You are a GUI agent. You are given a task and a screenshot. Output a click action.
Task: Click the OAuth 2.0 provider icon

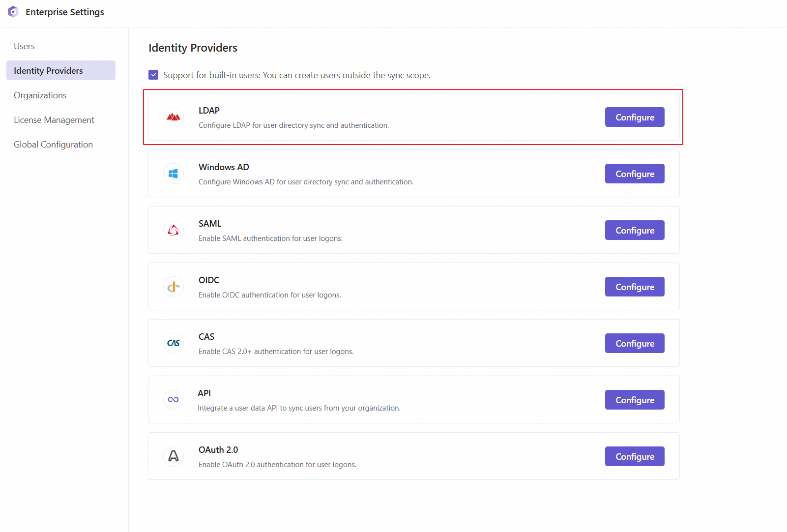click(x=174, y=456)
